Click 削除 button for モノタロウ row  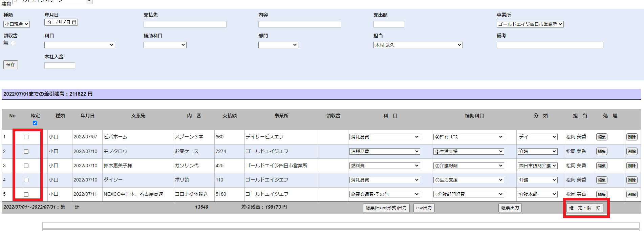(631, 151)
